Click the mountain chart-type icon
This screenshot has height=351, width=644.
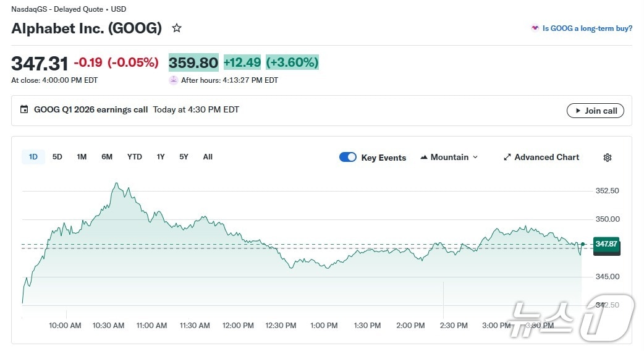tap(424, 158)
